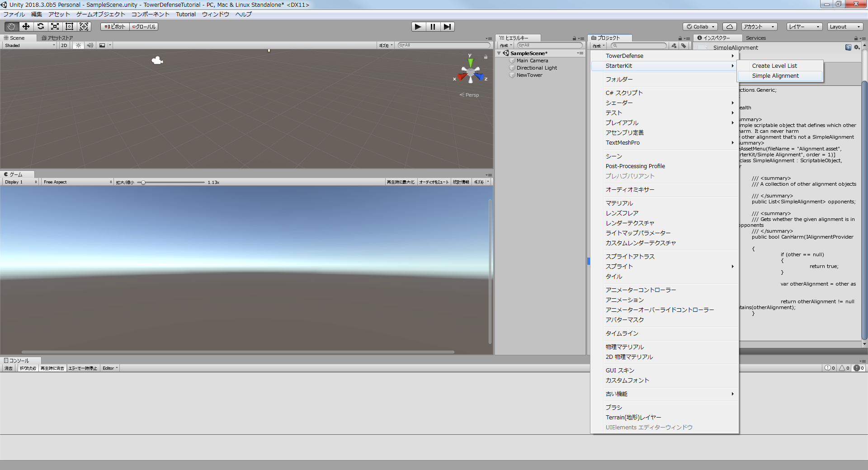868x470 pixels.
Task: Start Play mode
Action: tap(418, 27)
